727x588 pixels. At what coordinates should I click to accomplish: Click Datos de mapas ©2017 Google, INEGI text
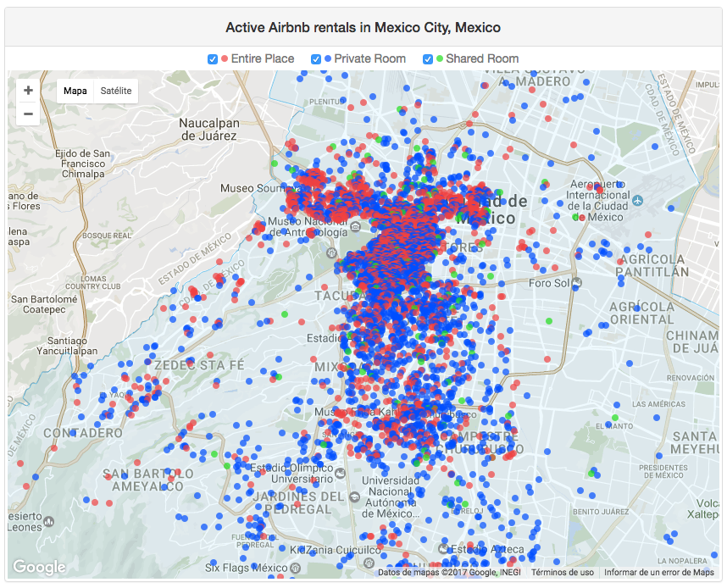tap(449, 572)
